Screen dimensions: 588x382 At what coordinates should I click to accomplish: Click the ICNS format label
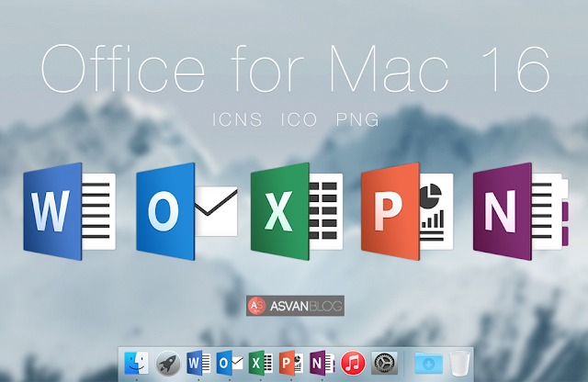[237, 120]
